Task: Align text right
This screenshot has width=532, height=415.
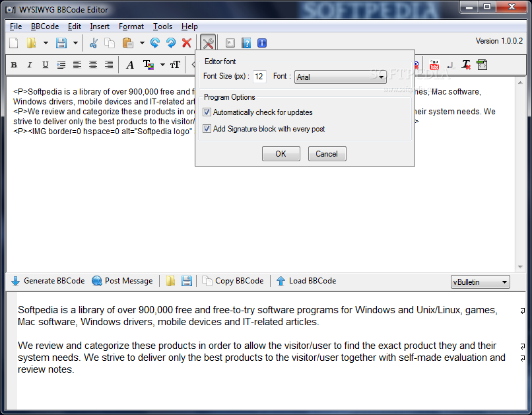Action: pyautogui.click(x=109, y=65)
